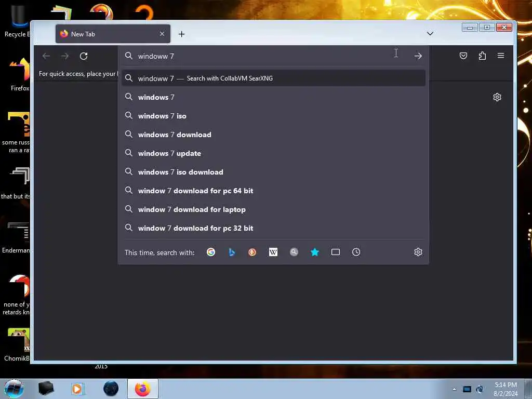Choose 'windoww 7 — Search with CollabVM SearXNG'

click(273, 78)
